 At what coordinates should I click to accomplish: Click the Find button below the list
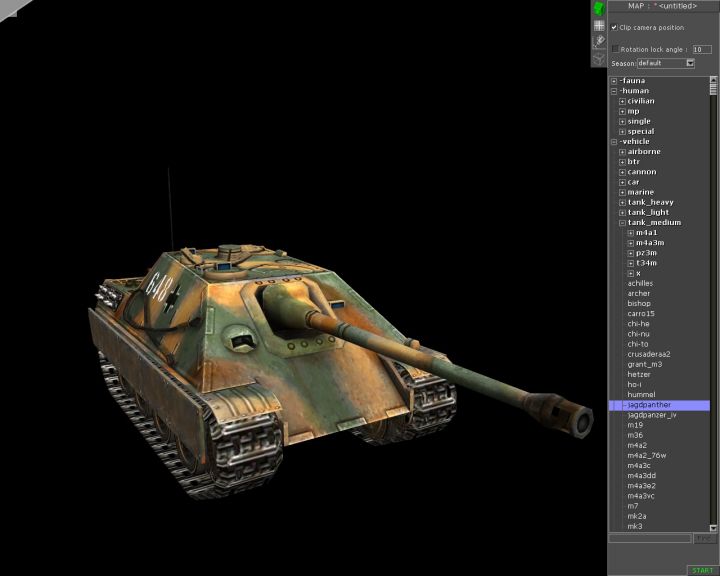(705, 539)
